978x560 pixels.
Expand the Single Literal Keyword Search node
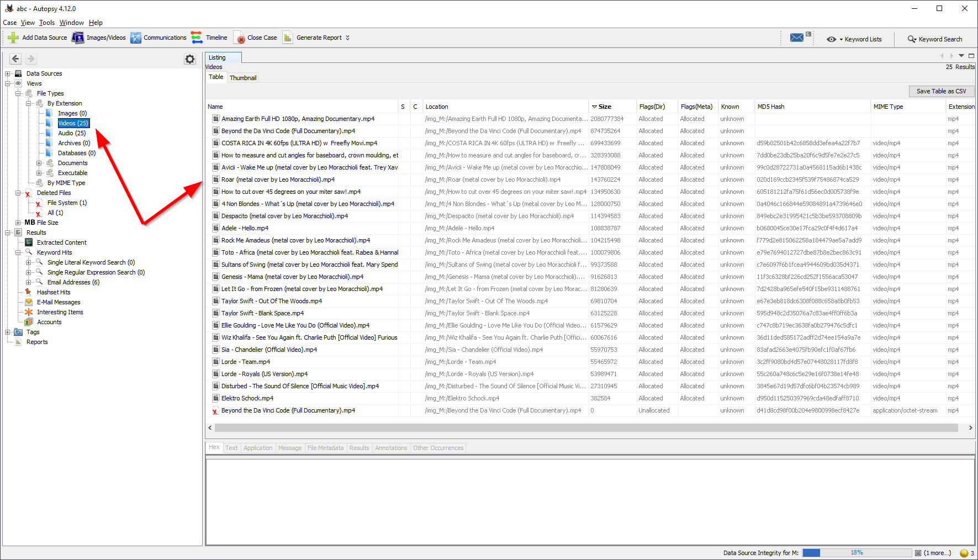point(29,262)
